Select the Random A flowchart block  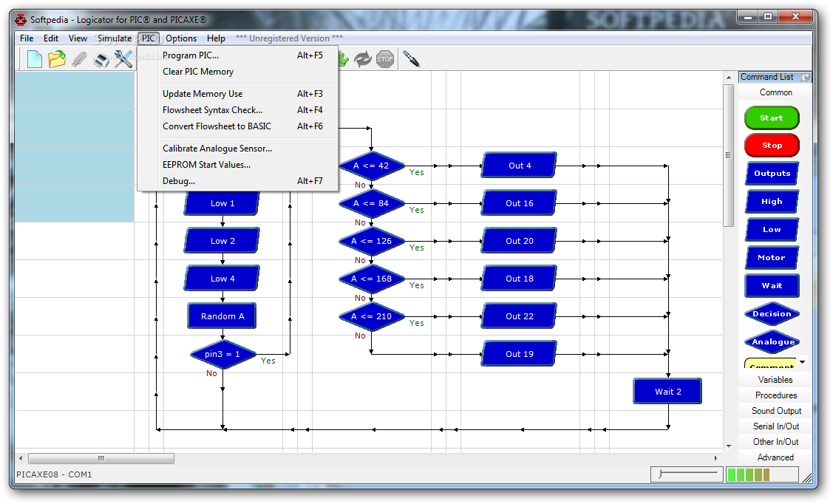(222, 316)
